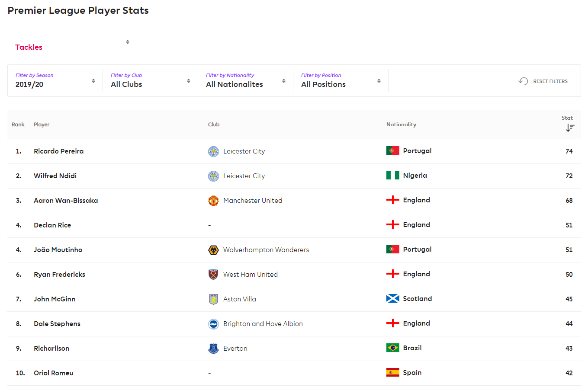Click the Manchester United club name
This screenshot has width=588, height=387.
pos(253,201)
